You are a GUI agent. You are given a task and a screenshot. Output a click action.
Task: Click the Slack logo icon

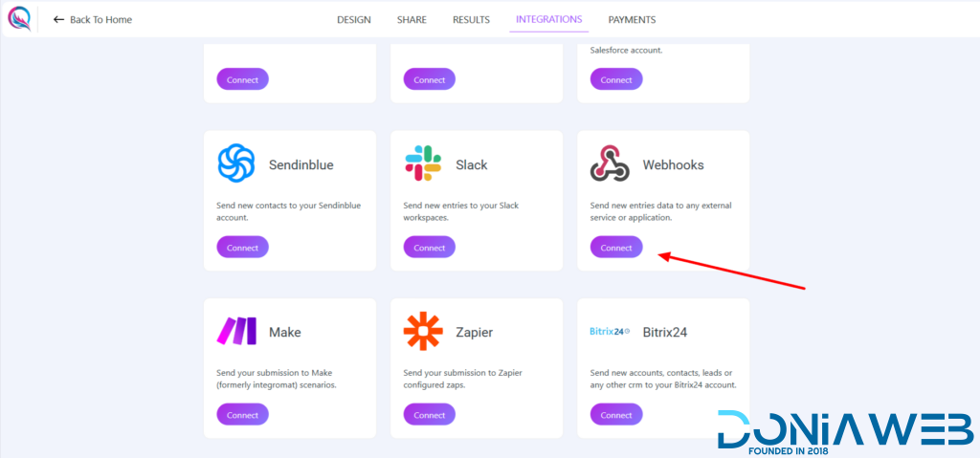click(423, 164)
